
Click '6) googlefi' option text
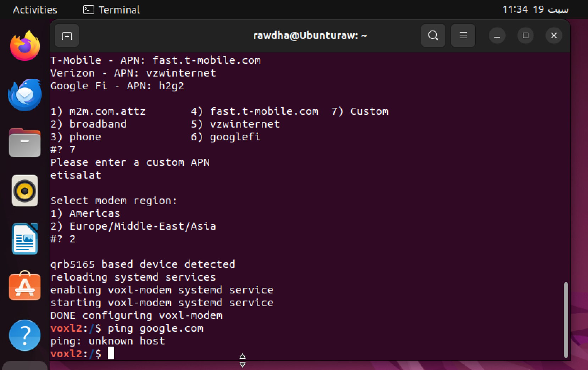point(226,137)
